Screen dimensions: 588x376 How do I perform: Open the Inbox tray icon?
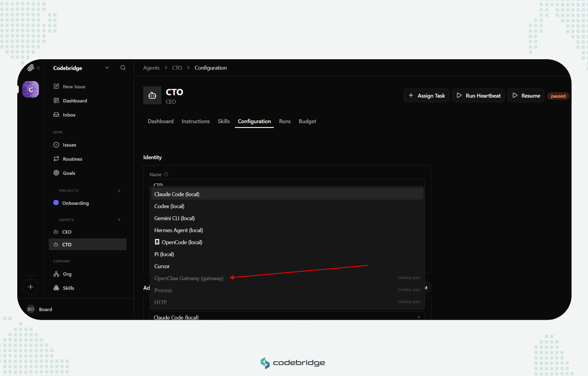tap(56, 115)
